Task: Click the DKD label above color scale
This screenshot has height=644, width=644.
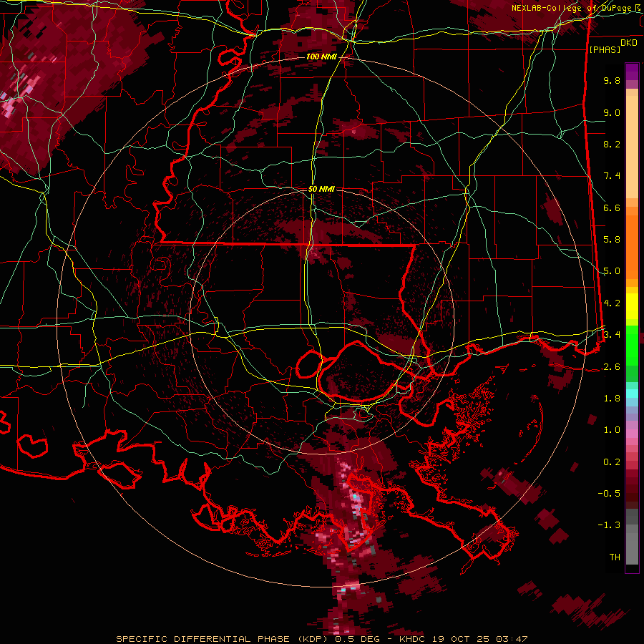Action: pyautogui.click(x=629, y=43)
